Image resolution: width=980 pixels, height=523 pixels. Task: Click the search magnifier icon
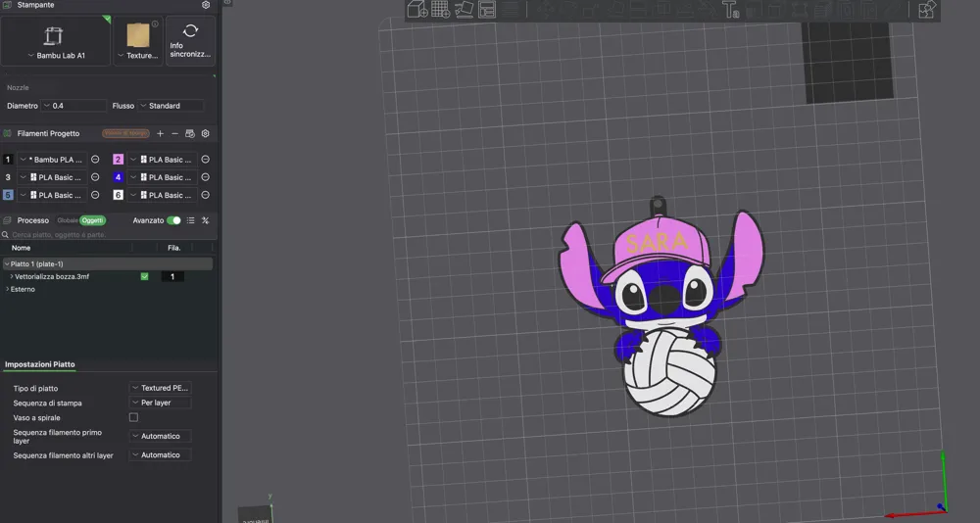point(5,235)
